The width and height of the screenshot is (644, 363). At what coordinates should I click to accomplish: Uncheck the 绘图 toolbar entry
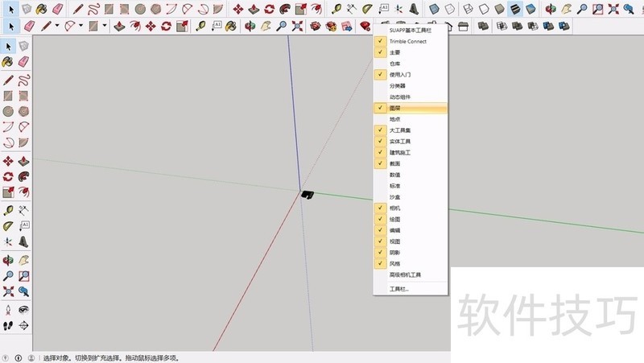[x=410, y=219]
